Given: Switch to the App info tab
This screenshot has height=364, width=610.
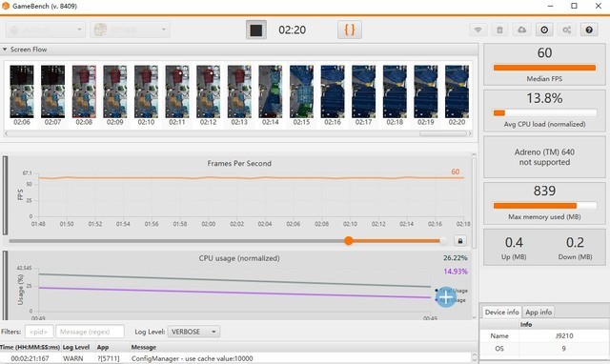Looking at the screenshot, I should [x=539, y=312].
